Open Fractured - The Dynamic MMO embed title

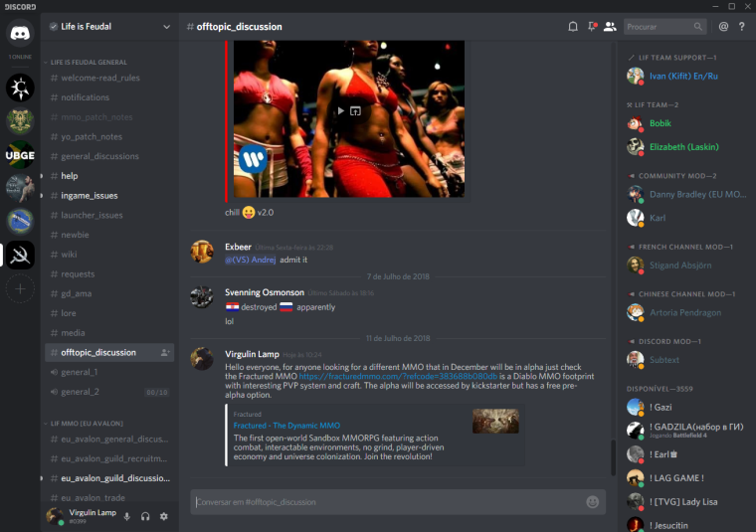click(x=286, y=426)
